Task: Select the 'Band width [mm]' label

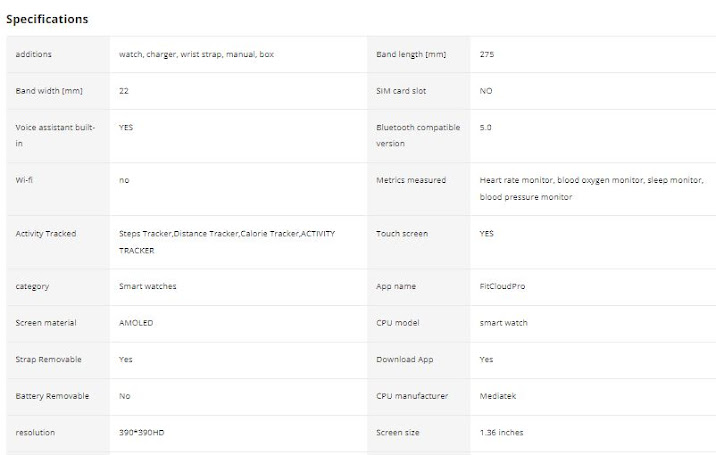Action: tap(46, 91)
